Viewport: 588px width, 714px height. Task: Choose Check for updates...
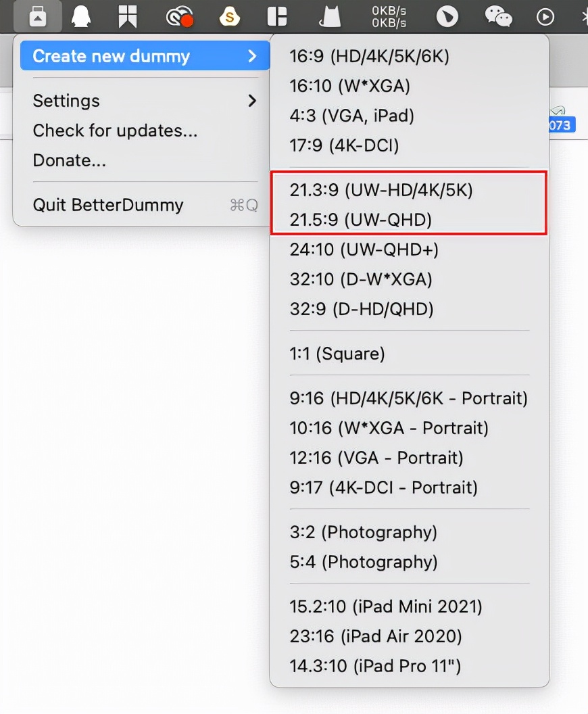pos(145,130)
